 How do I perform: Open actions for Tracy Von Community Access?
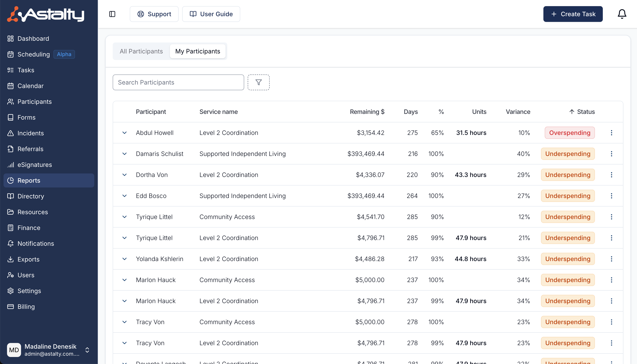pyautogui.click(x=612, y=322)
